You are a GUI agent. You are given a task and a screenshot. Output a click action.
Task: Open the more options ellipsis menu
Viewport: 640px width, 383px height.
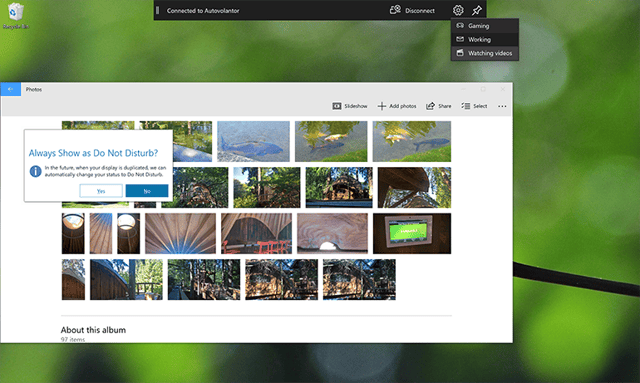(x=502, y=106)
